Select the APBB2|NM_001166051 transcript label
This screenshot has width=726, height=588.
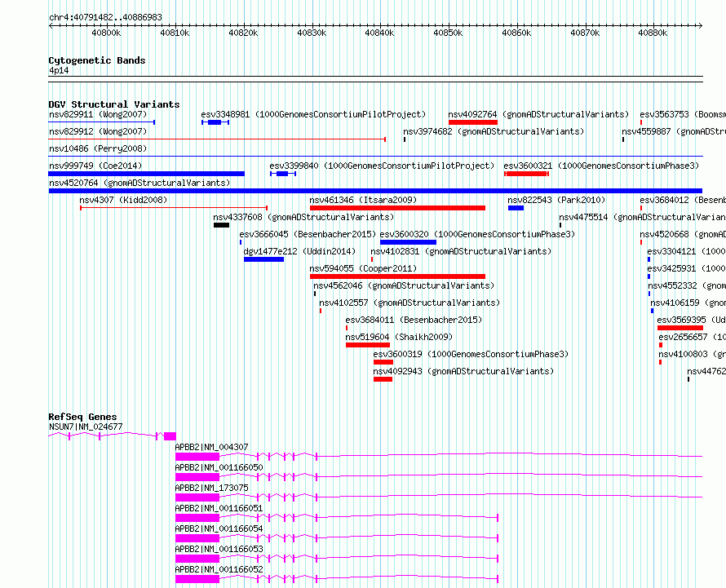(219, 508)
